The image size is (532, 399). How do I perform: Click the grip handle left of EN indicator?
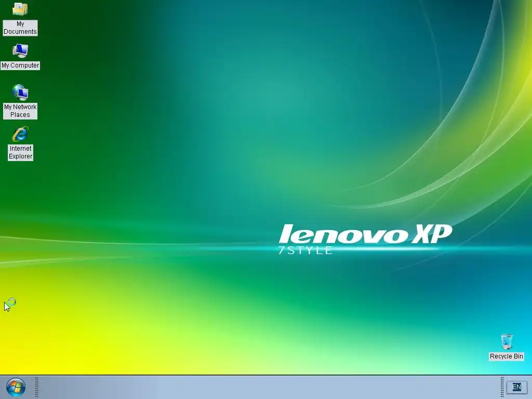[x=502, y=387]
